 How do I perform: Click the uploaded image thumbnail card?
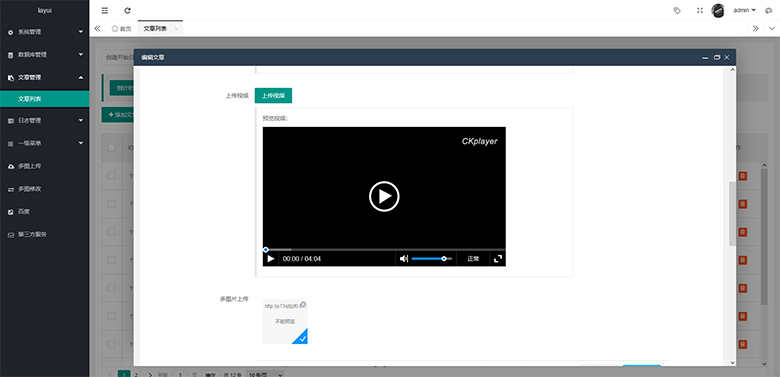[285, 321]
